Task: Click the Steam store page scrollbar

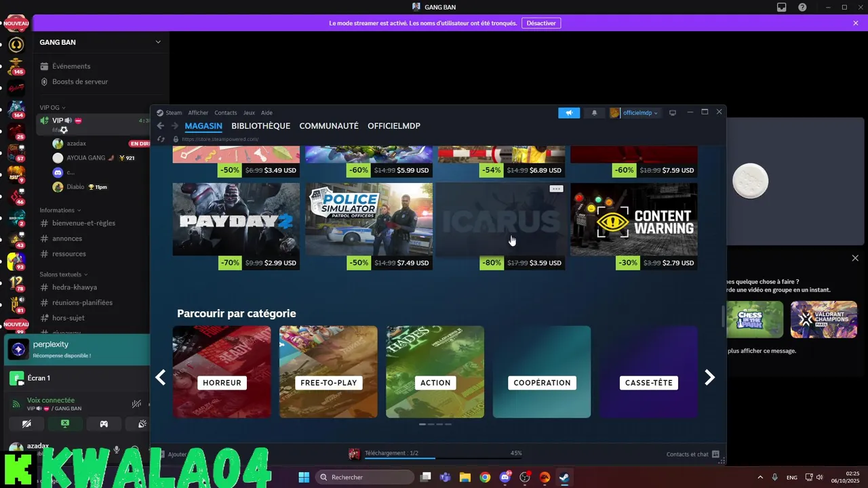Action: 722,317
